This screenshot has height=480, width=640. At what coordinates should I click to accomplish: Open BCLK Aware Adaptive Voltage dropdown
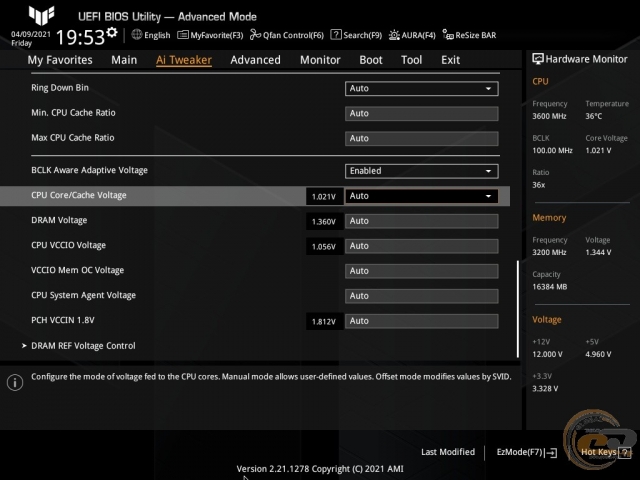coord(422,171)
